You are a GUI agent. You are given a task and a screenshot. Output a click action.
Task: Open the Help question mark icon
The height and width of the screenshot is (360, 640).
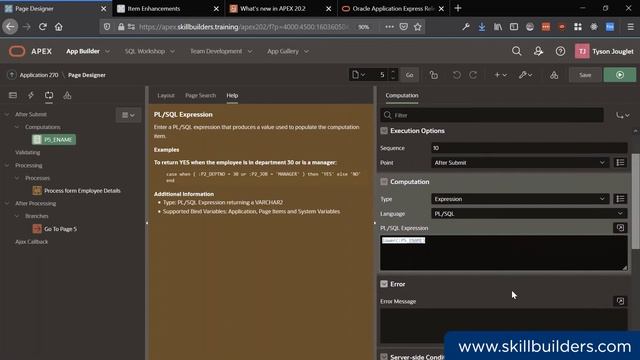(x=560, y=51)
